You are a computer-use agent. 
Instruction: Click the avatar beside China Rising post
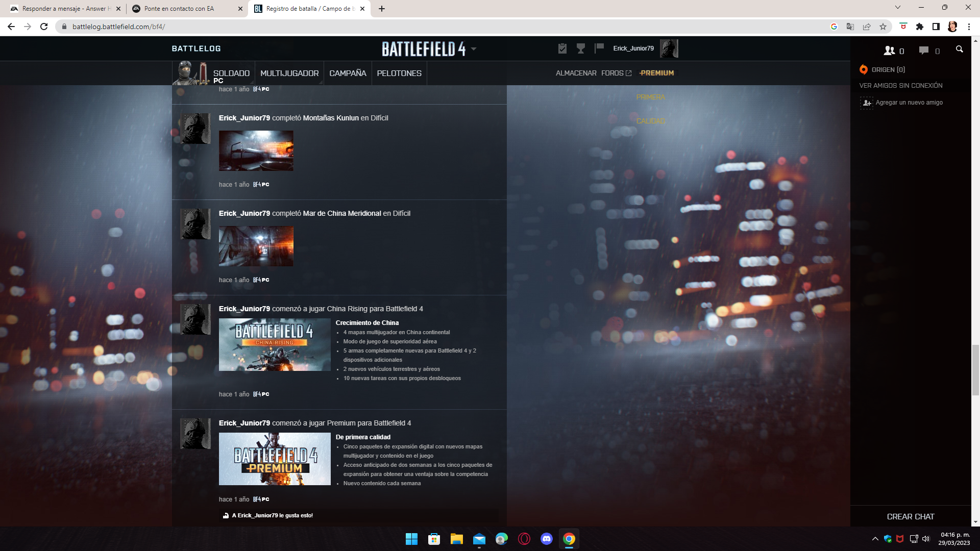click(195, 319)
